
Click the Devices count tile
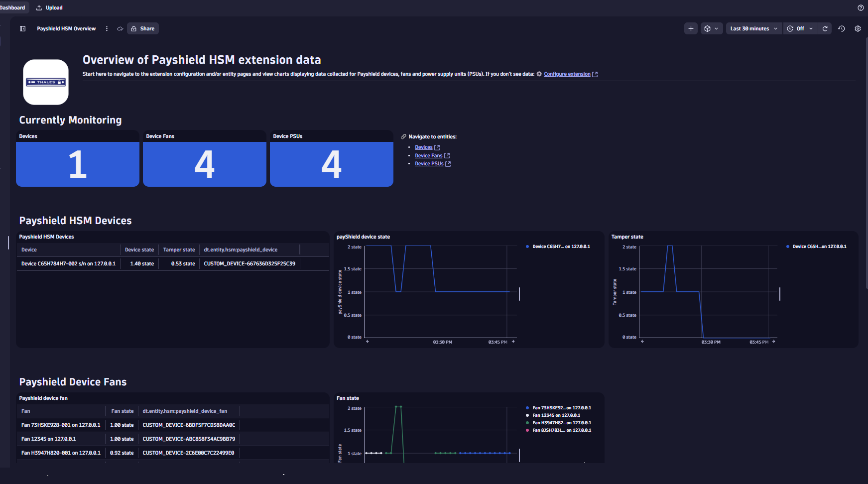[78, 164]
